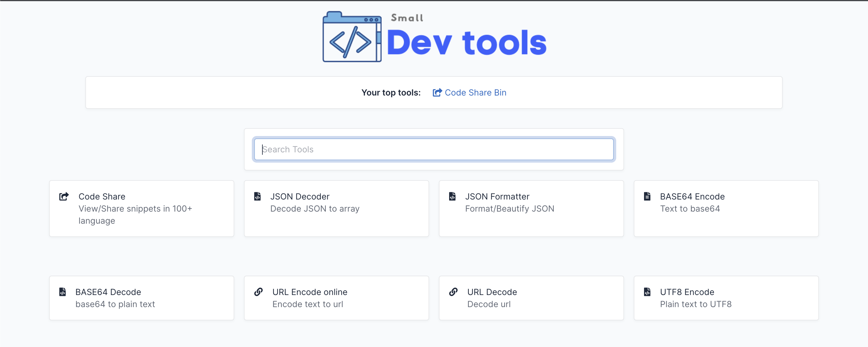Click the Dev tools heading text
868x347 pixels.
(466, 42)
